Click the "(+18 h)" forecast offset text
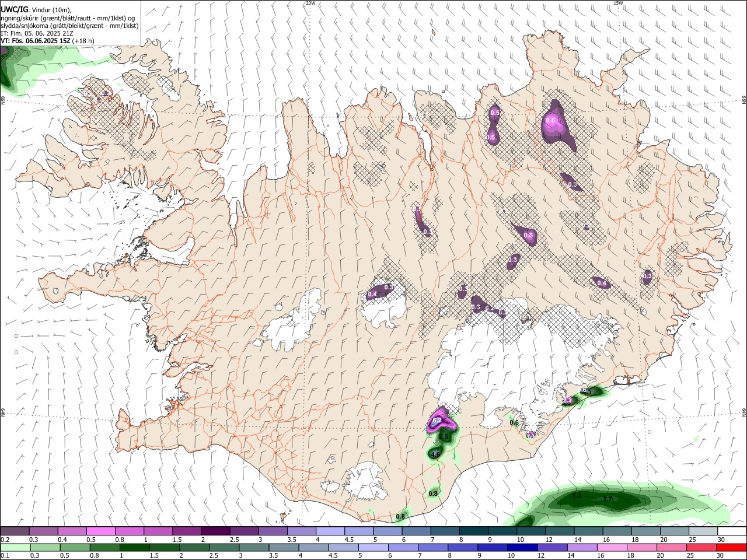This screenshot has height=560, width=747. (x=83, y=41)
